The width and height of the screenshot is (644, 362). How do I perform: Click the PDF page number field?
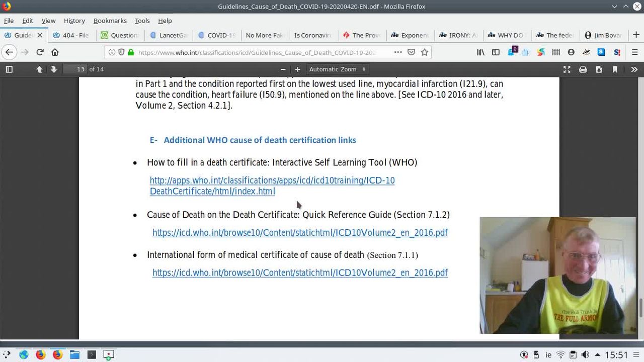tap(75, 69)
